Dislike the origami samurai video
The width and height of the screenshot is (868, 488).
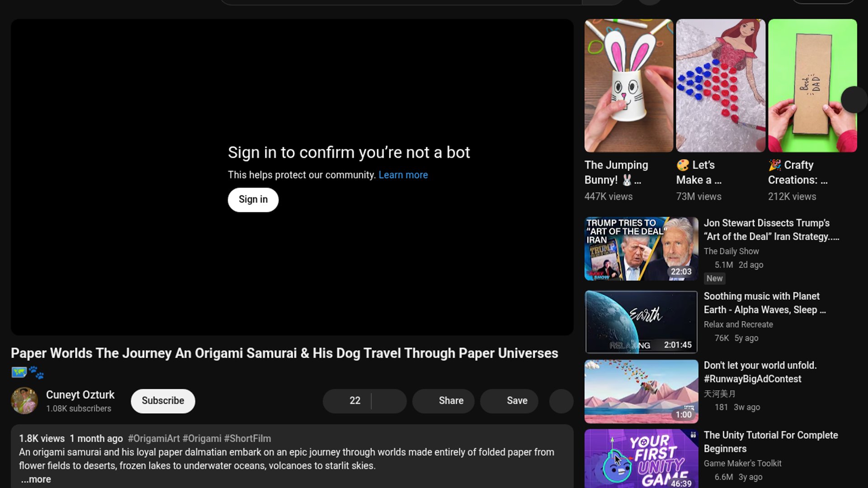click(389, 401)
